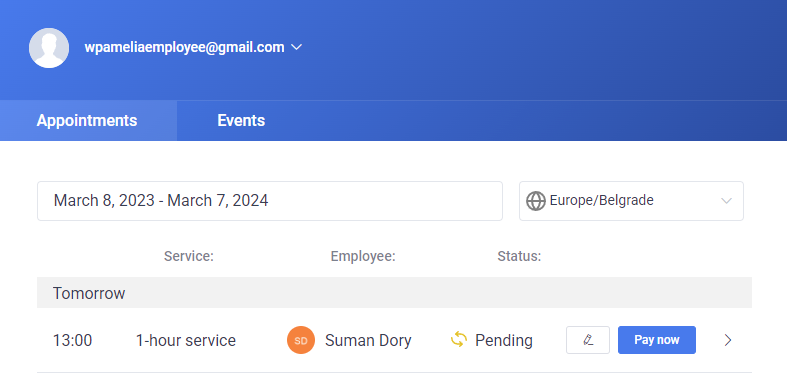Switch to the Appointments tab
The height and width of the screenshot is (389, 787).
[x=88, y=120]
